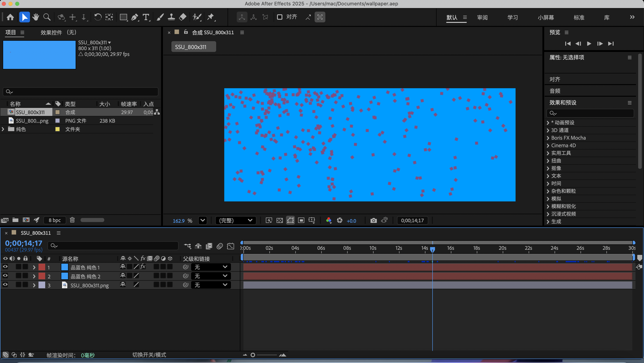Select the Roto Brush tool

pos(197,17)
